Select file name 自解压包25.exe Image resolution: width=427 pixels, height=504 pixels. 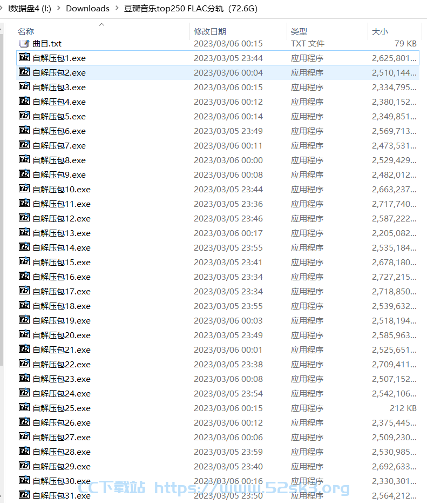click(x=62, y=408)
